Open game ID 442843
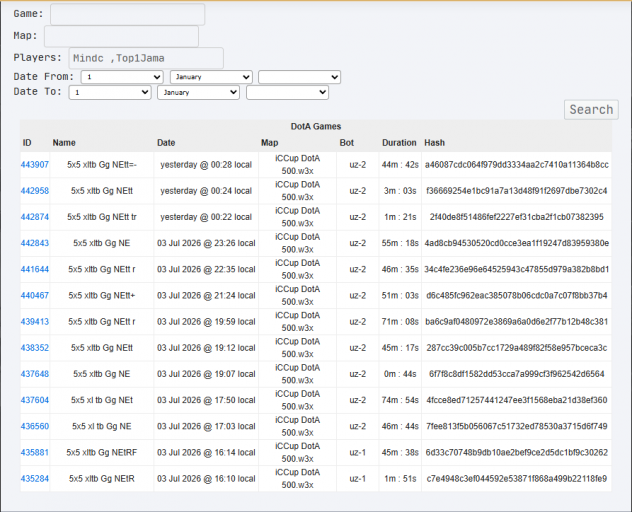The image size is (632, 512). pos(35,243)
